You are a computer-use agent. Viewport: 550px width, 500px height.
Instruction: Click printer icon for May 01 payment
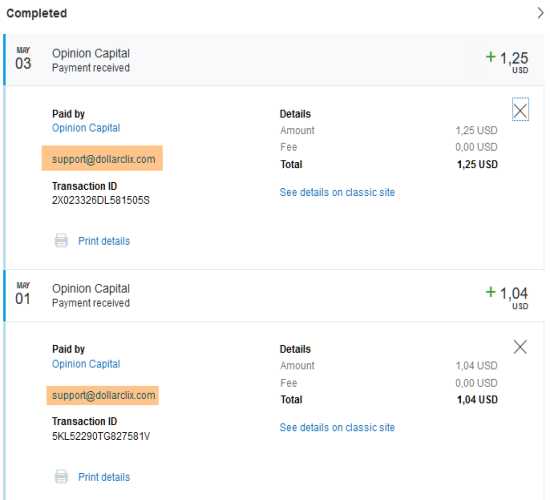[x=61, y=477]
